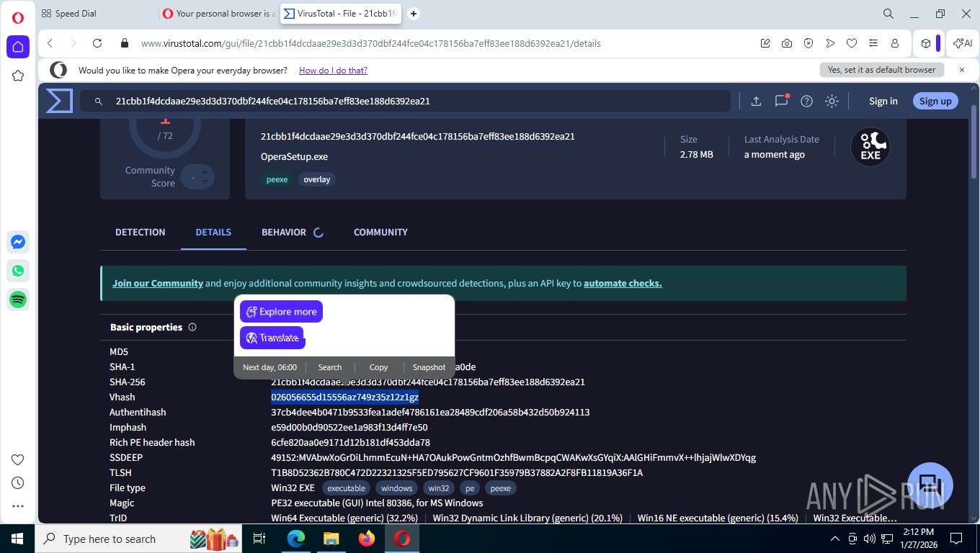Choose Search in the selection popup
The width and height of the screenshot is (980, 553).
pos(330,367)
